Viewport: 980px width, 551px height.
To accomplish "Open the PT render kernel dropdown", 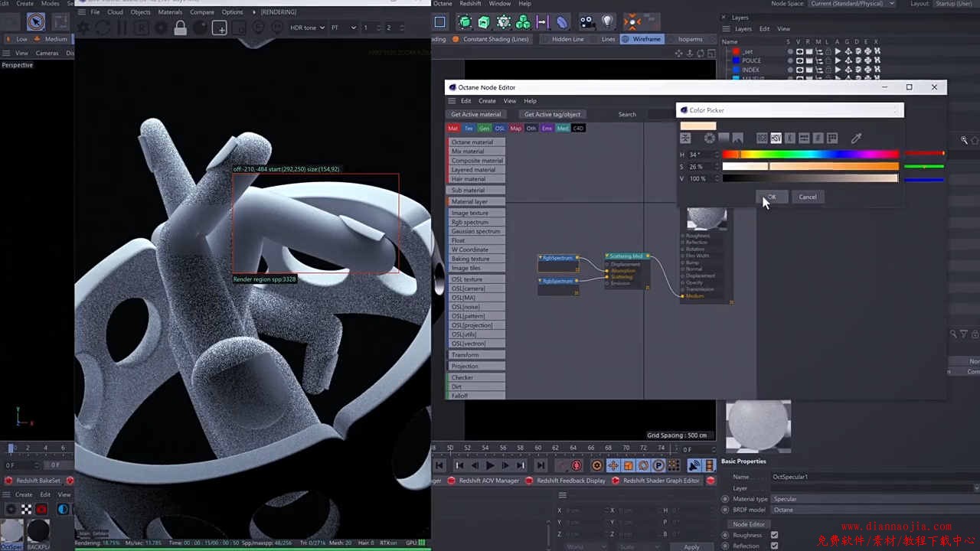I will (344, 28).
